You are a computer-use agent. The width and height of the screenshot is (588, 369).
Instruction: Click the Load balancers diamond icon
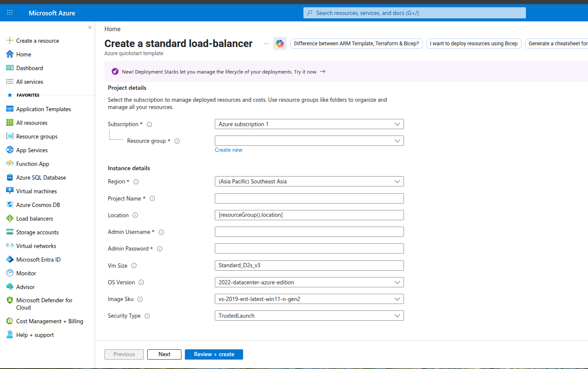click(x=9, y=218)
